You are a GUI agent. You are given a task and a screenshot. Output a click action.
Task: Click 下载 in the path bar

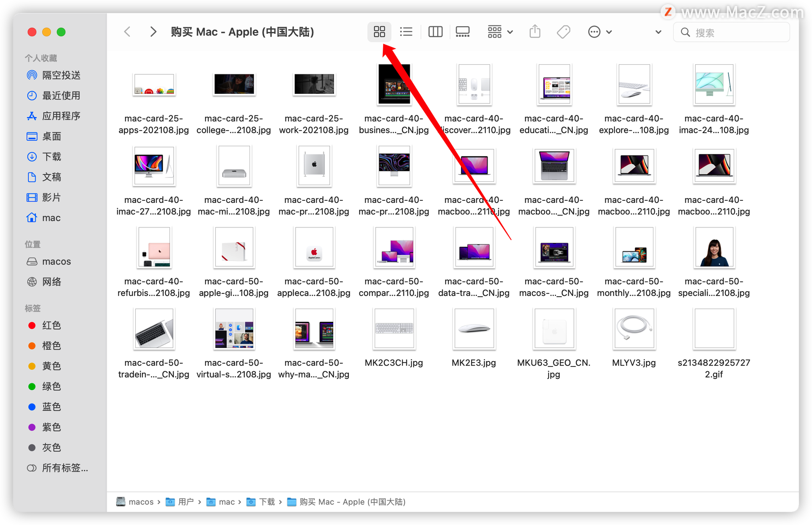pos(261,502)
